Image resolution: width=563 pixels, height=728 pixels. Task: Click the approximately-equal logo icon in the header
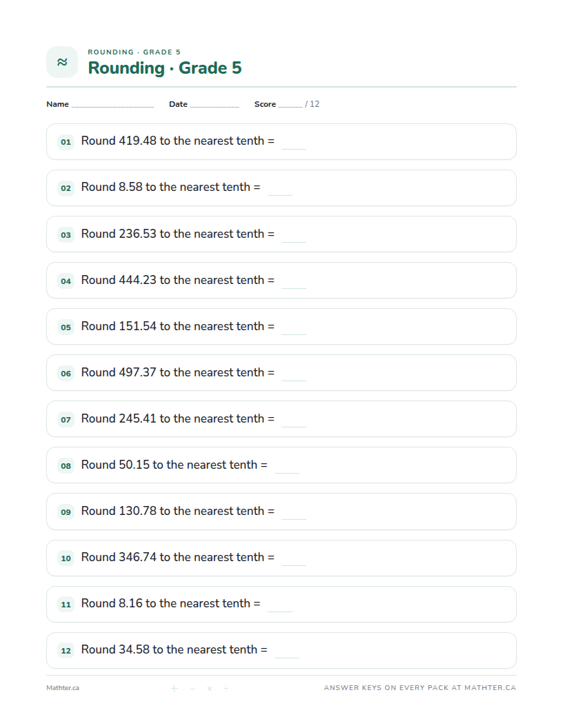click(x=62, y=62)
